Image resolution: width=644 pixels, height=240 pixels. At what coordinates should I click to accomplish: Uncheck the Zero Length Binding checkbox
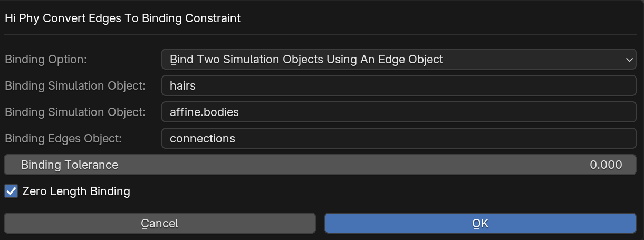click(x=11, y=191)
